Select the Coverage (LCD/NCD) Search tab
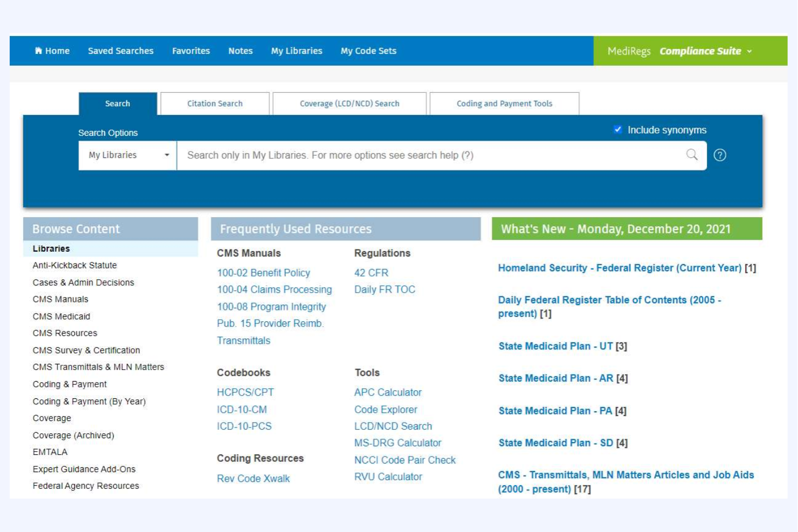Image resolution: width=798 pixels, height=532 pixels. [349, 103]
